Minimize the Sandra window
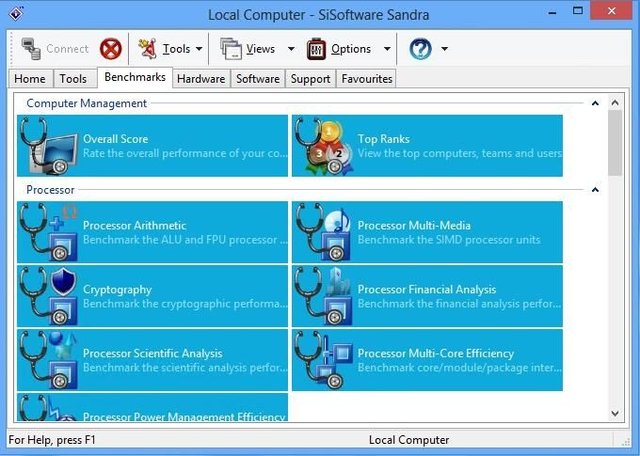 click(x=553, y=12)
